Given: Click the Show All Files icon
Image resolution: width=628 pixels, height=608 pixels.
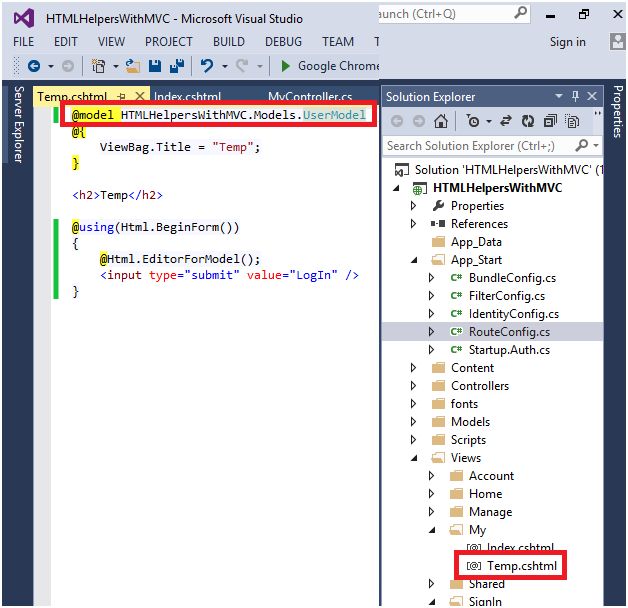Looking at the screenshot, I should [572, 121].
